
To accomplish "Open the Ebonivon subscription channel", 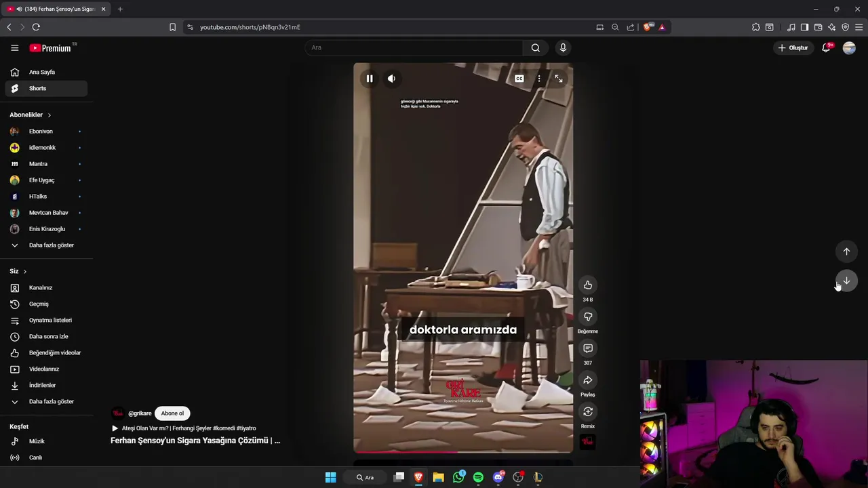I will tap(46, 131).
